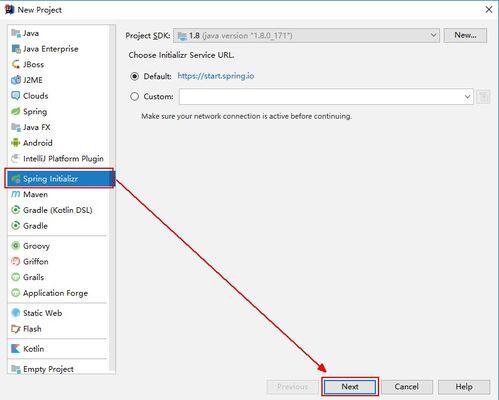Select Spring Initializr in project list

[x=60, y=179]
